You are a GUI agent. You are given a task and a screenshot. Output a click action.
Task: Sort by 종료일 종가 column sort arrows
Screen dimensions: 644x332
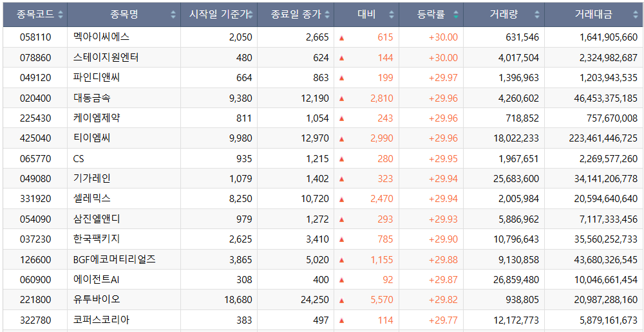327,15
